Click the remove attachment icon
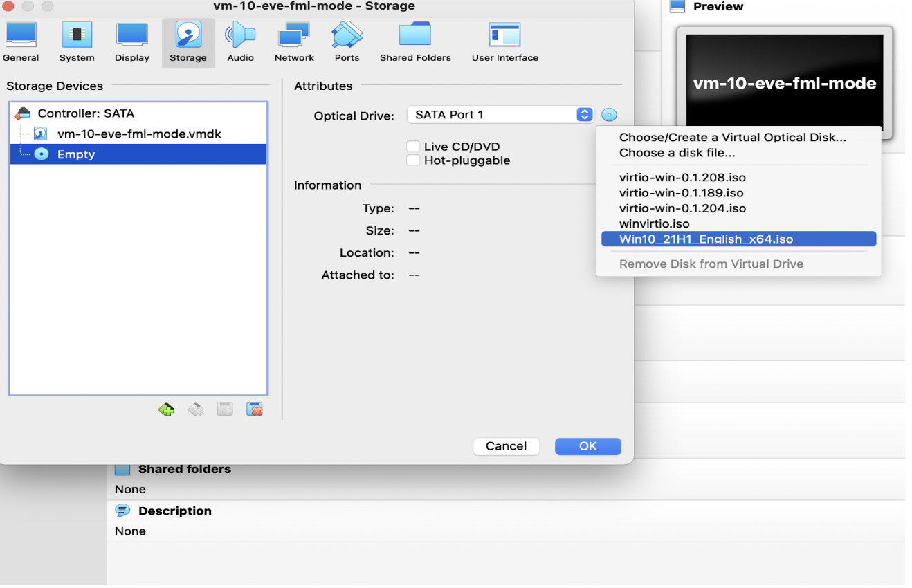Screen dimensions: 912x588 click(255, 410)
